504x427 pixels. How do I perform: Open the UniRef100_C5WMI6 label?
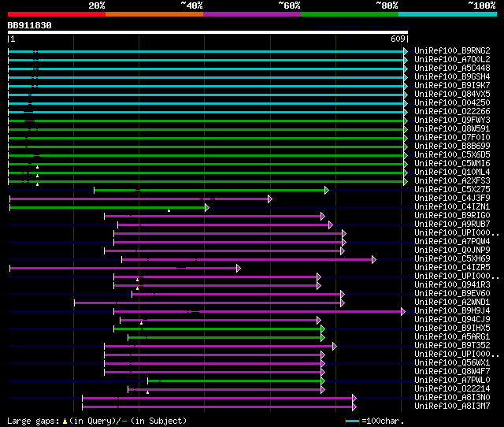tap(452, 164)
